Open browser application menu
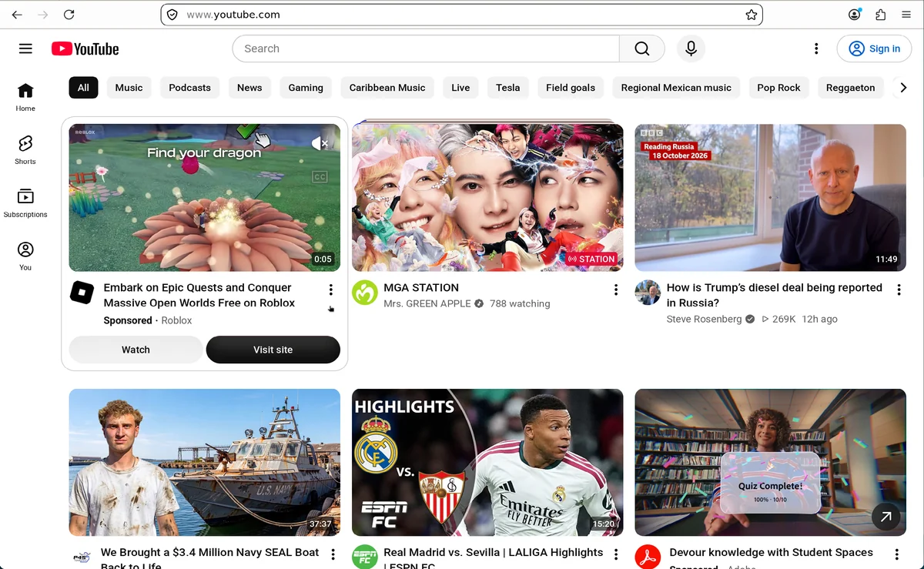The image size is (924, 569). pyautogui.click(x=906, y=15)
